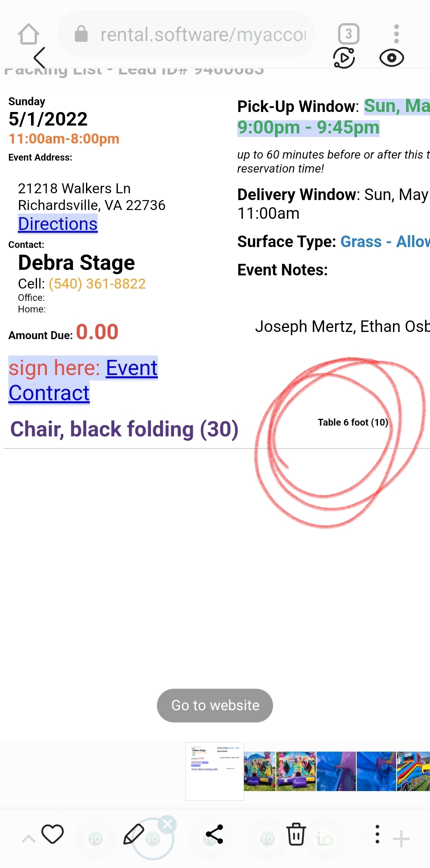Screen dimensions: 430x868
Task: Tap the heart favorite icon
Action: 53,834
